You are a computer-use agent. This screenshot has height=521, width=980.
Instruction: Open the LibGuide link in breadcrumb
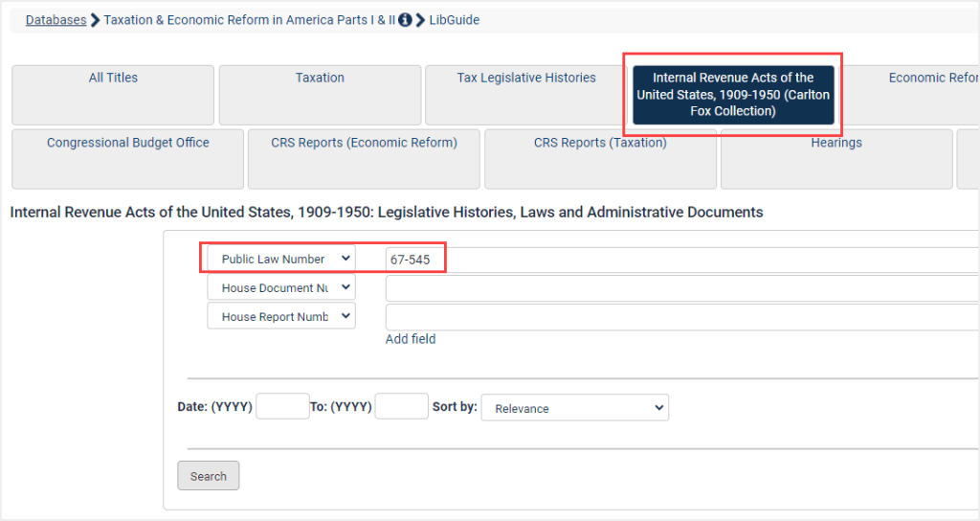tap(455, 20)
